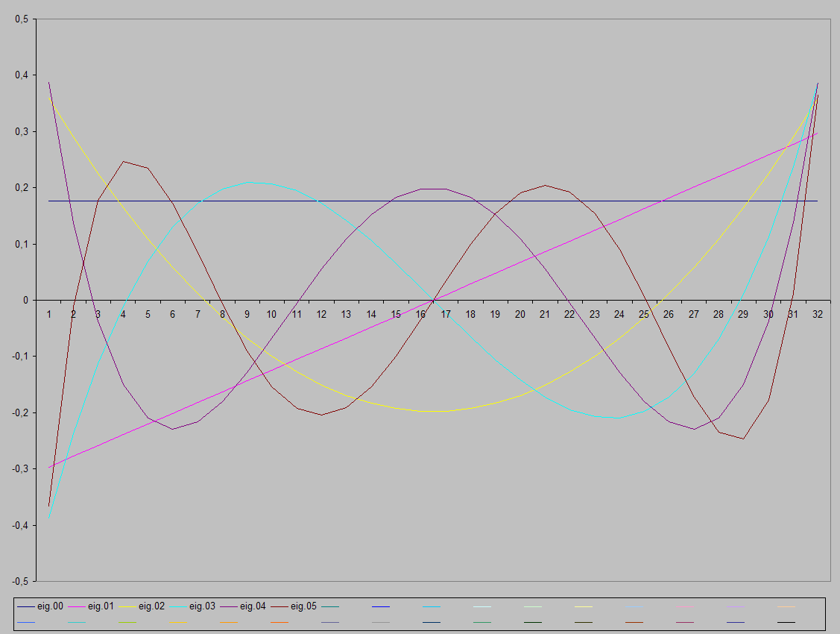This screenshot has width=840, height=634.
Task: Select the eig.03 legend entry
Action: point(192,606)
